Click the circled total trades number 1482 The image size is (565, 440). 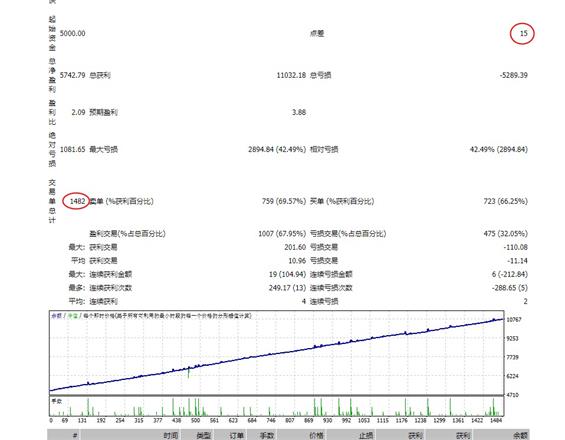click(x=77, y=201)
